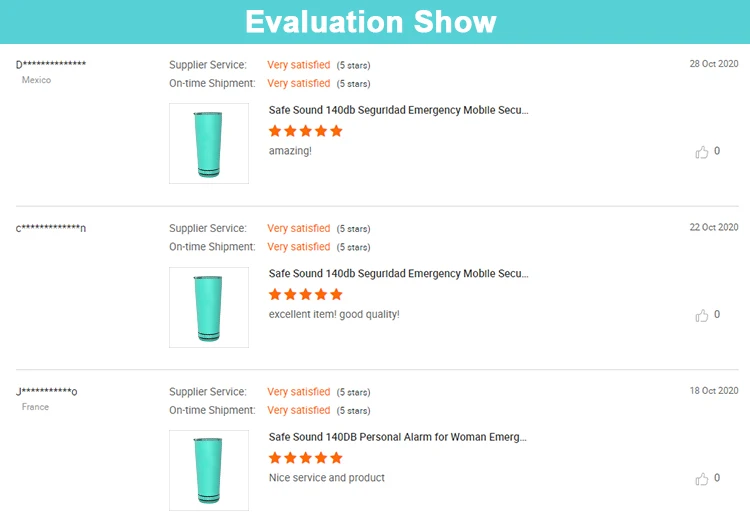Click the 22 Oct 2020 review date
The width and height of the screenshot is (750, 518).
[x=714, y=227]
